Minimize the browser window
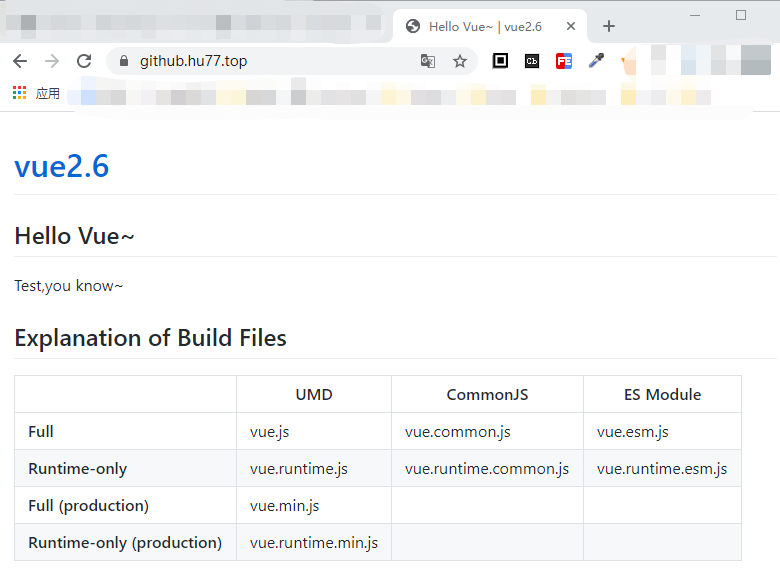The image size is (780, 577). [x=695, y=15]
